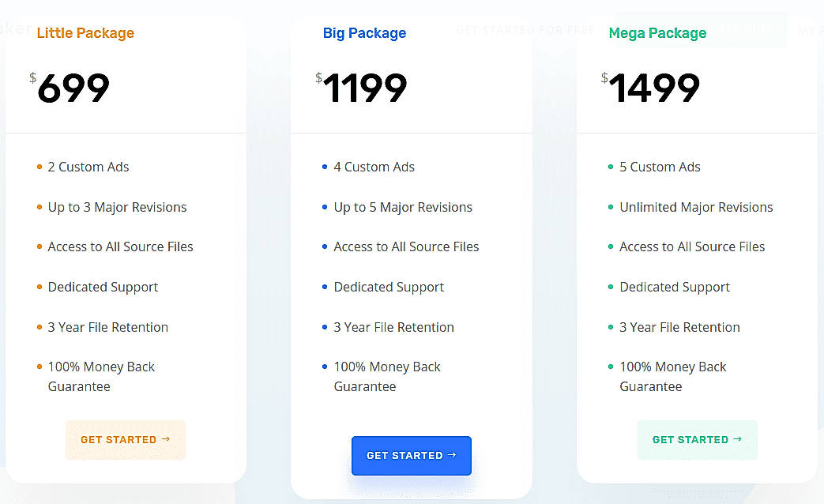Screen dimensions: 824x504
Task: Open the partially visible MY account menu item
Action: [x=810, y=30]
